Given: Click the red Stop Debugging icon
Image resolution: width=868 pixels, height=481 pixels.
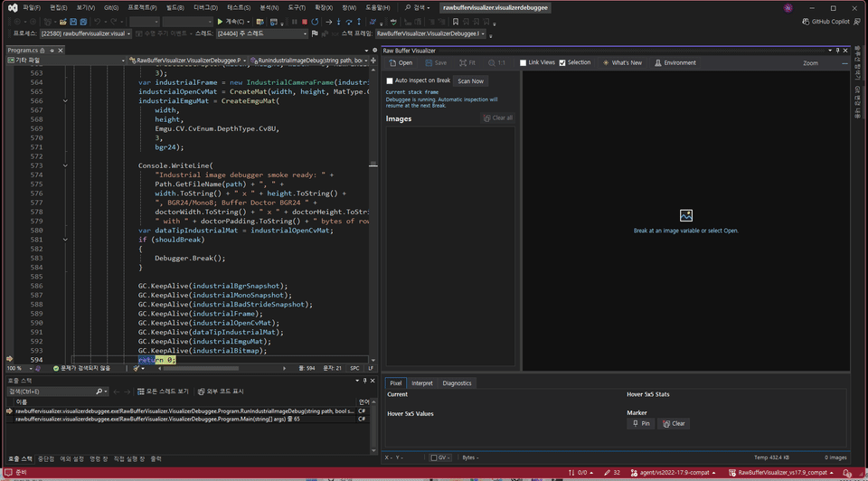Looking at the screenshot, I should (305, 22).
